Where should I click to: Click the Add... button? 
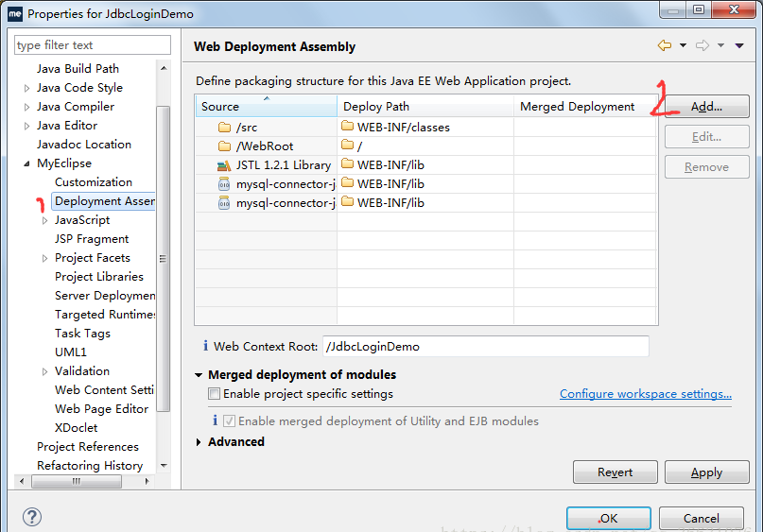tap(706, 107)
